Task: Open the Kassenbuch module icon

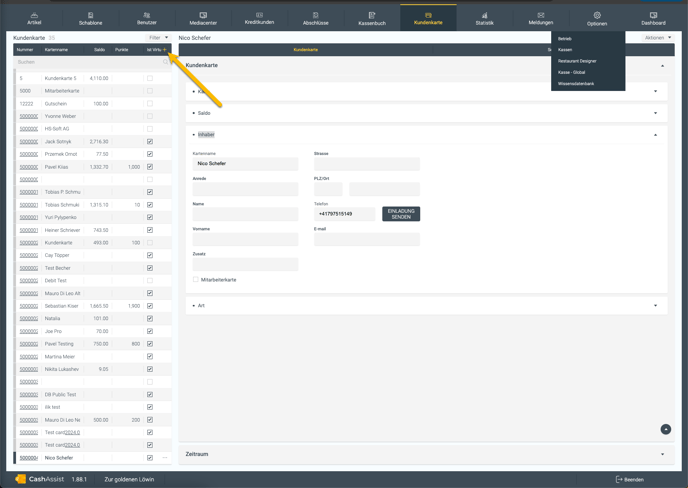Action: point(372,15)
